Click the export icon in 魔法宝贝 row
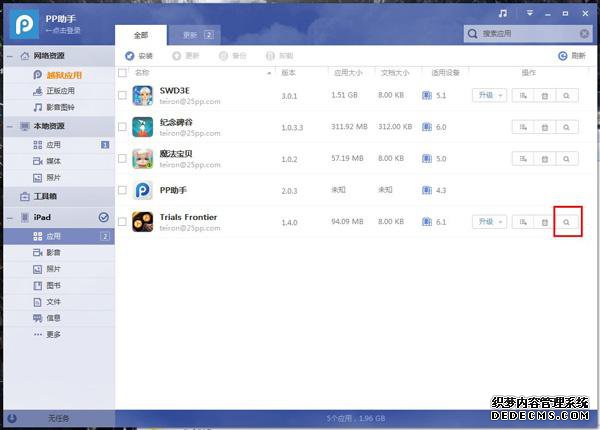Viewport: 600px width, 430px height. coord(523,159)
